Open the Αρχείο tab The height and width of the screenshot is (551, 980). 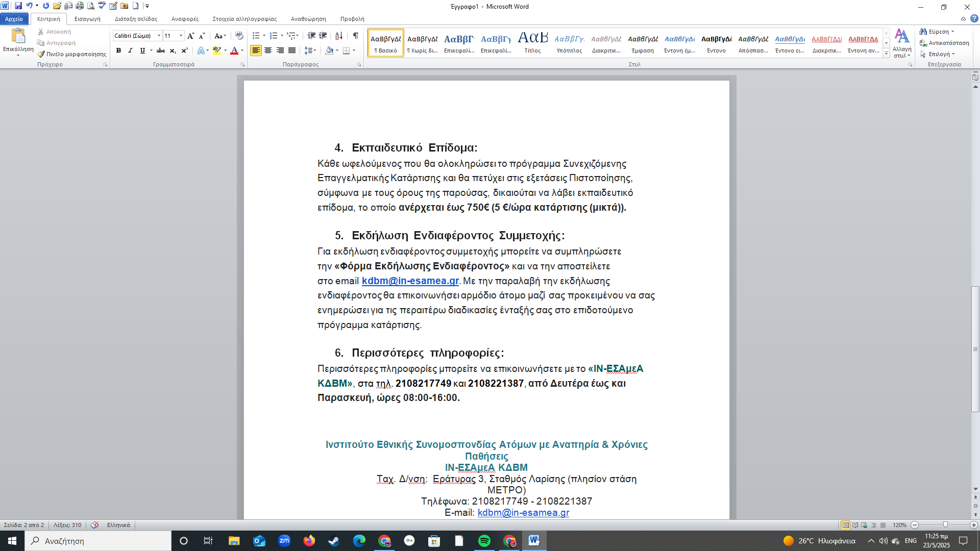tap(14, 19)
